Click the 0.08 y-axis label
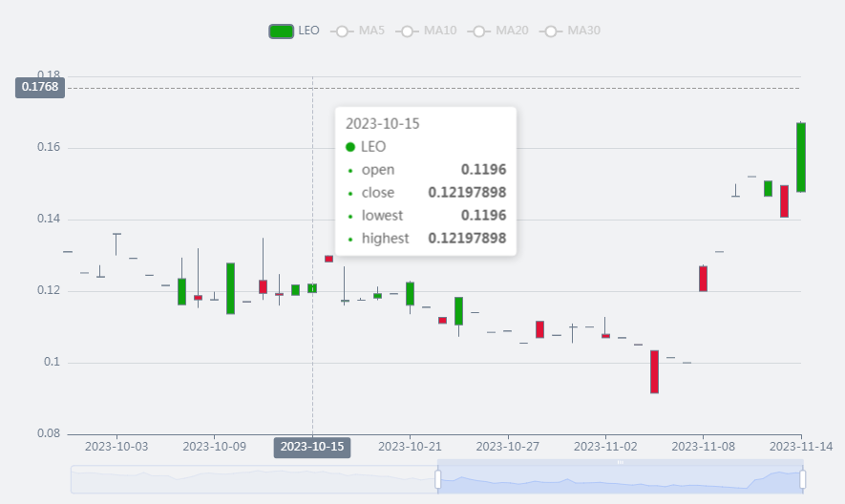 click(49, 433)
